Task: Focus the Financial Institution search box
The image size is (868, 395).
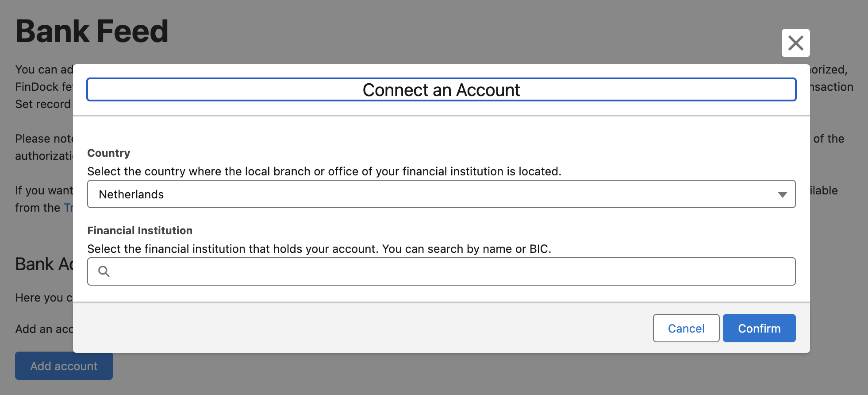Action: click(447, 271)
